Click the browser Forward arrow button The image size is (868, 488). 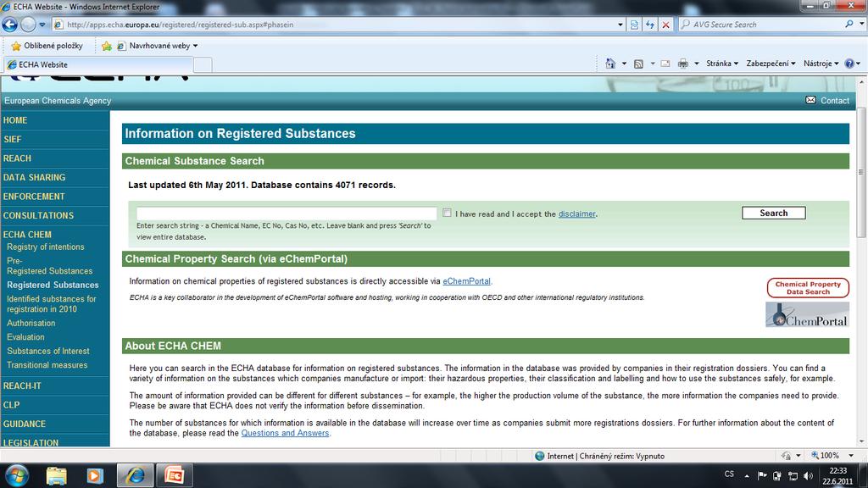coord(28,25)
